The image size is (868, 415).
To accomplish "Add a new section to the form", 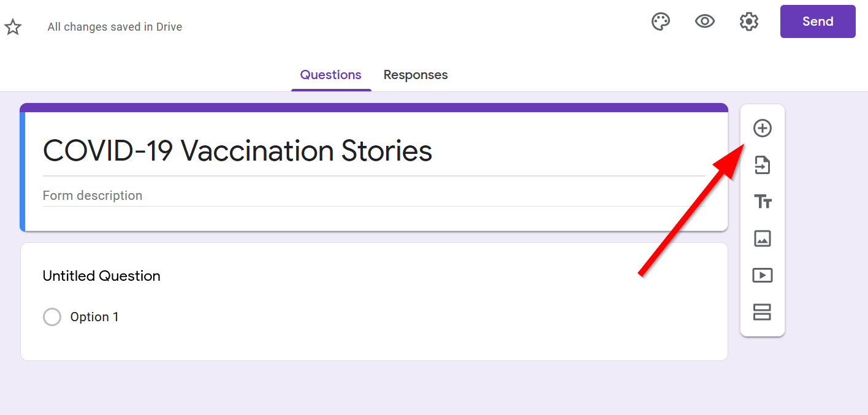I will tap(762, 312).
